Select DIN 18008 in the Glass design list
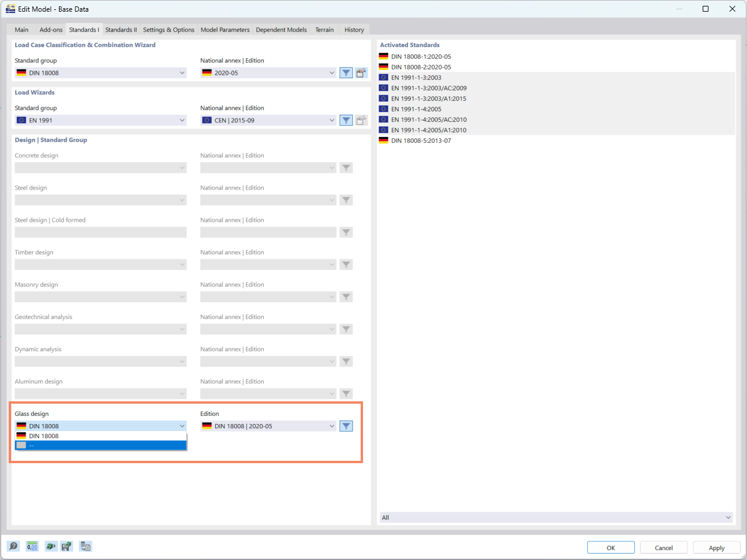 [99, 436]
